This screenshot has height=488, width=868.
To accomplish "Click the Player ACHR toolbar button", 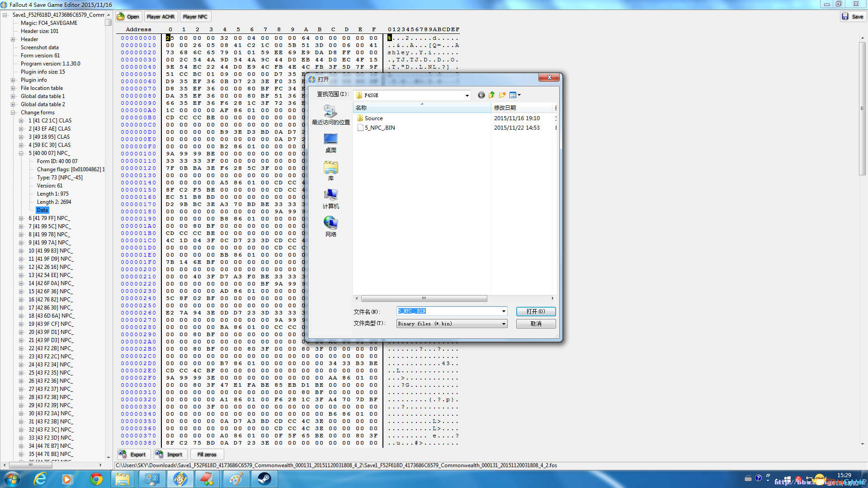I will tap(160, 17).
